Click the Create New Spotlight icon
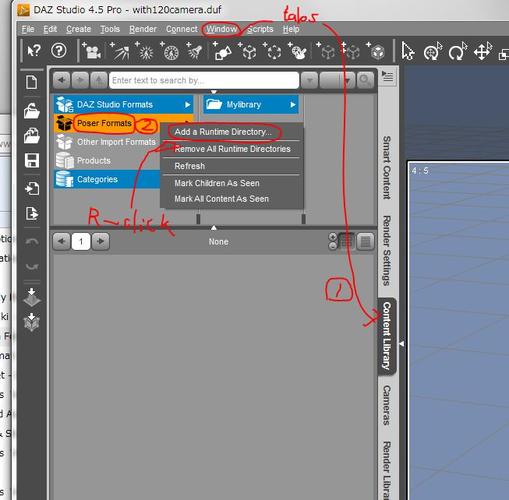The height and width of the screenshot is (500, 509). 194,51
